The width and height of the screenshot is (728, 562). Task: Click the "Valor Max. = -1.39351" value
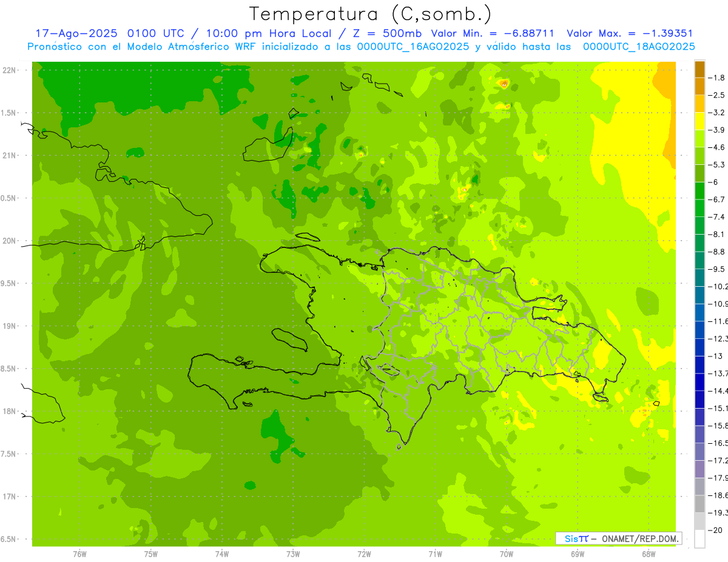[x=630, y=33]
